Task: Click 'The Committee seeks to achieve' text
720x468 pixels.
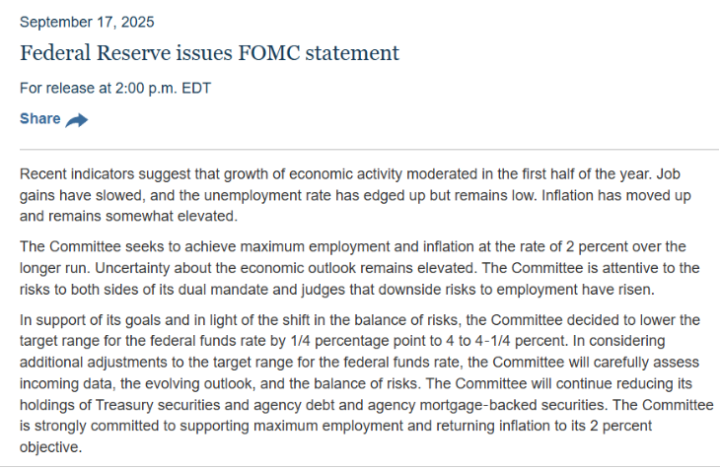Action: pyautogui.click(x=128, y=247)
